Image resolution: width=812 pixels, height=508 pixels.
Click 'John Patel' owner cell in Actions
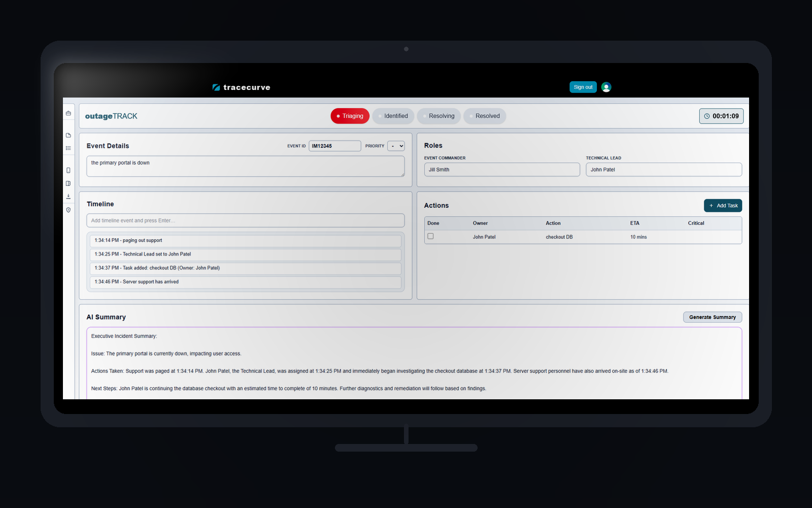coord(484,237)
